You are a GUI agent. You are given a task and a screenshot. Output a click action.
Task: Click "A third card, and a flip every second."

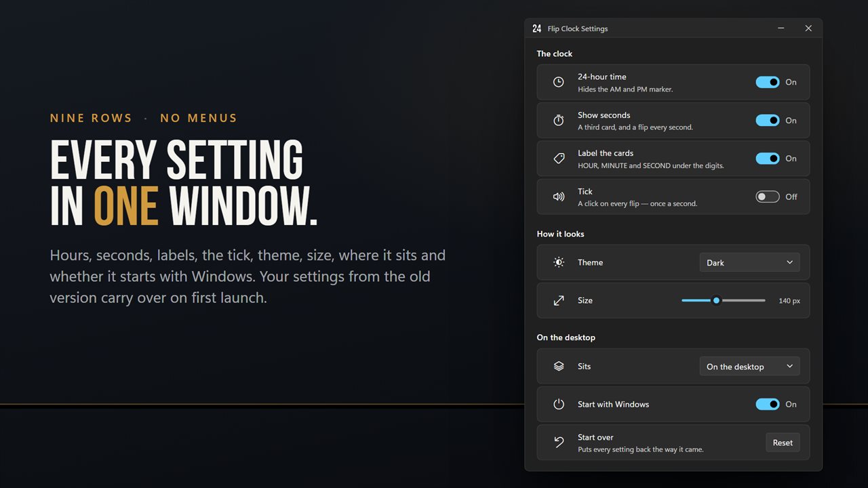635,127
